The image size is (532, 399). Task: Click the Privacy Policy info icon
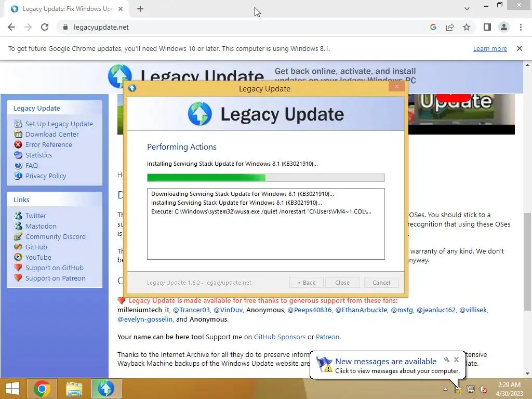click(18, 176)
